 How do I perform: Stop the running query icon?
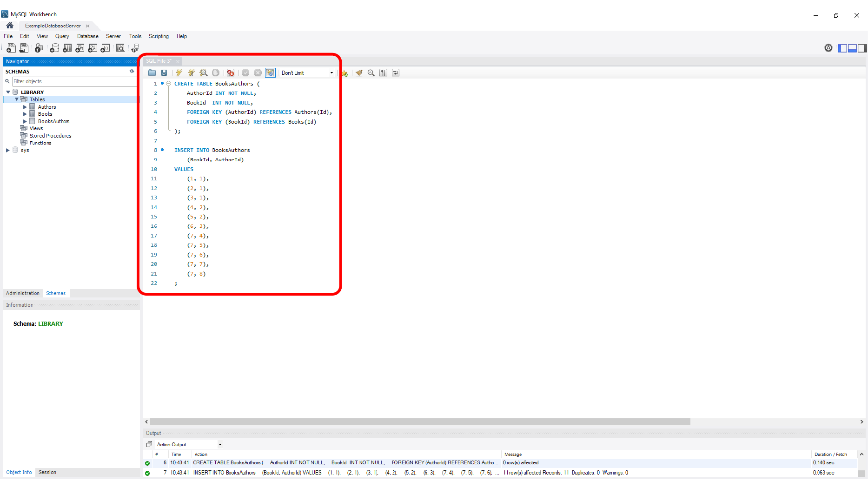coord(216,73)
